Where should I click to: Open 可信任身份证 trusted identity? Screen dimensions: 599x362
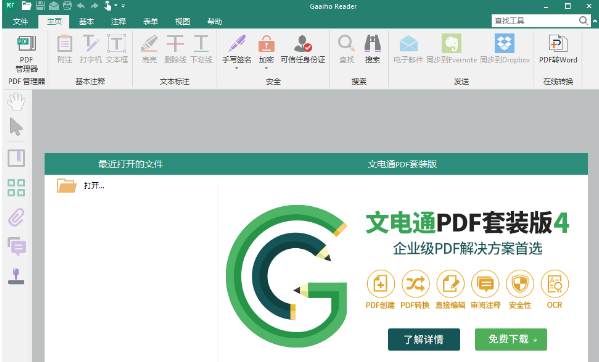click(303, 48)
